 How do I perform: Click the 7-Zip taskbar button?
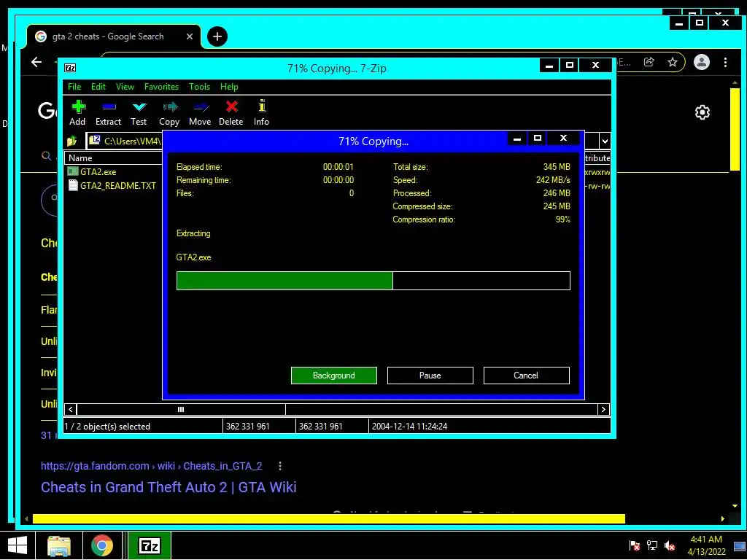[150, 545]
